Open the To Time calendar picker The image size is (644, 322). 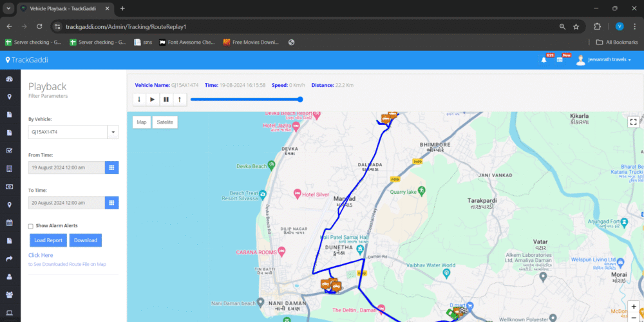point(111,203)
